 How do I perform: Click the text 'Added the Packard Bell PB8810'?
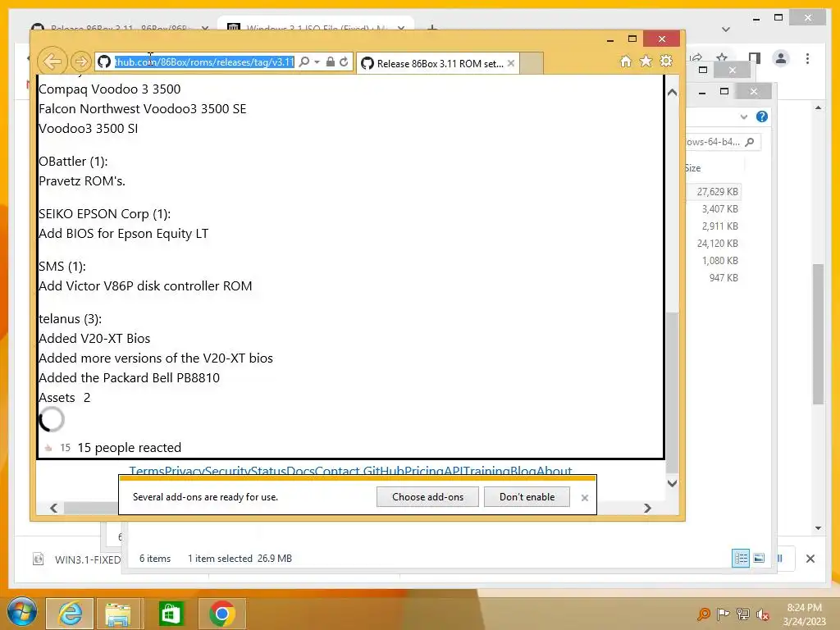[x=129, y=377]
